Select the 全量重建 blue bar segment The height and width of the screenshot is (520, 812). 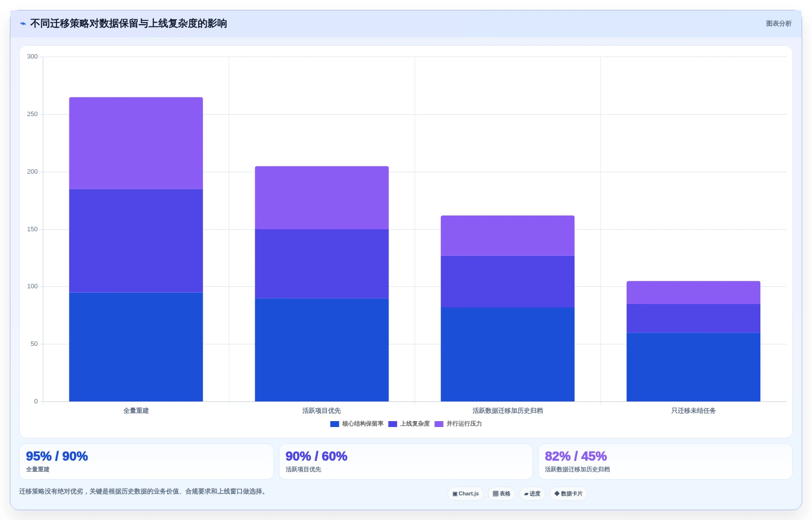136,347
